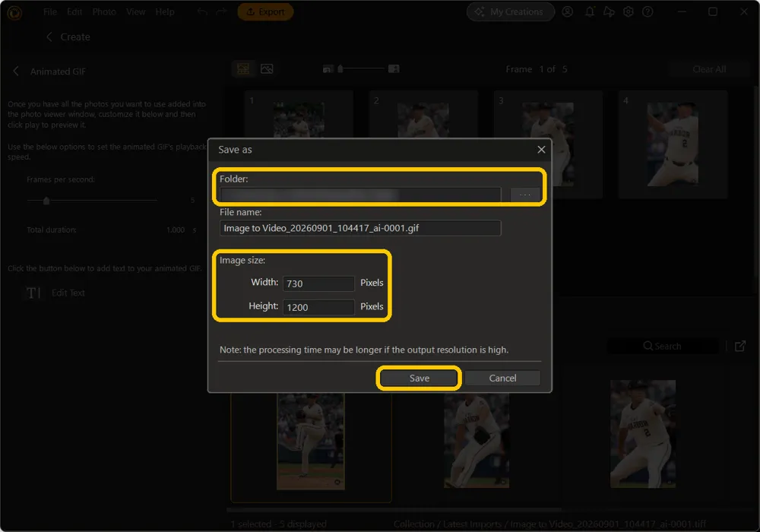Image resolution: width=760 pixels, height=532 pixels.
Task: Click the large thumbnail size icon
Action: [x=394, y=69]
